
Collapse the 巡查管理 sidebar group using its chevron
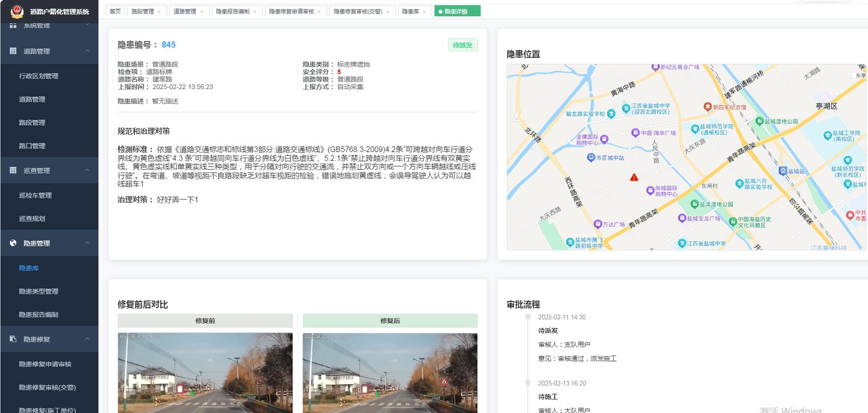pyautogui.click(x=87, y=170)
